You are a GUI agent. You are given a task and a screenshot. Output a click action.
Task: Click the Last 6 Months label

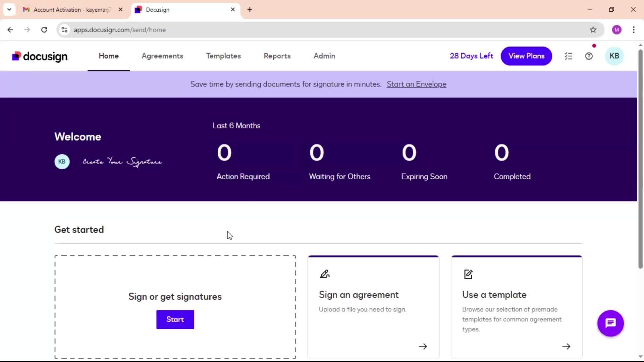click(x=236, y=126)
